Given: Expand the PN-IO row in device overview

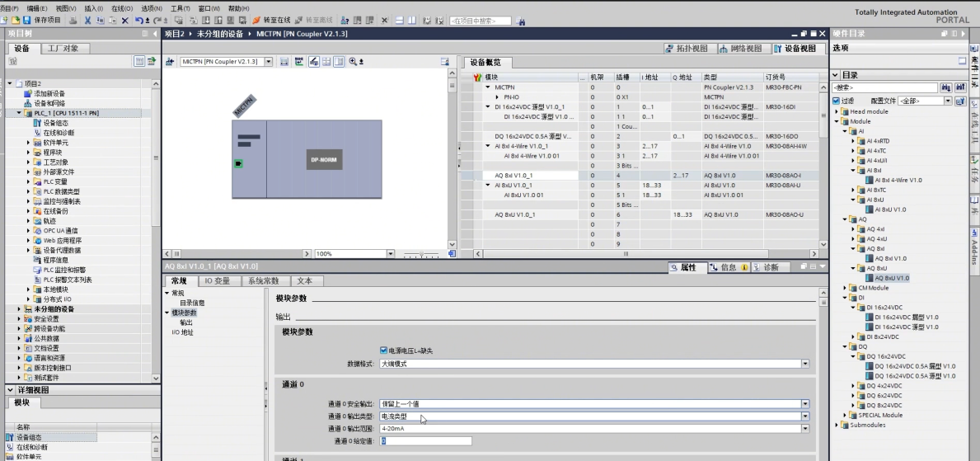Looking at the screenshot, I should (498, 97).
